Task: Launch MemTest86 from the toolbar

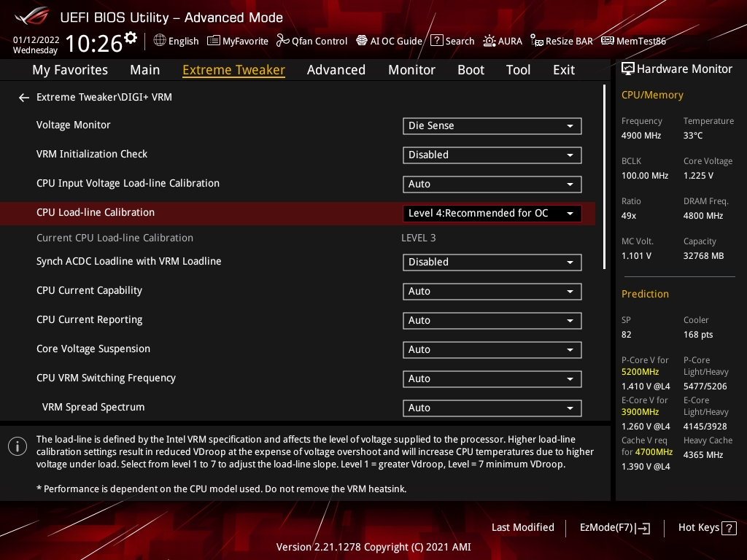Action: pos(633,41)
